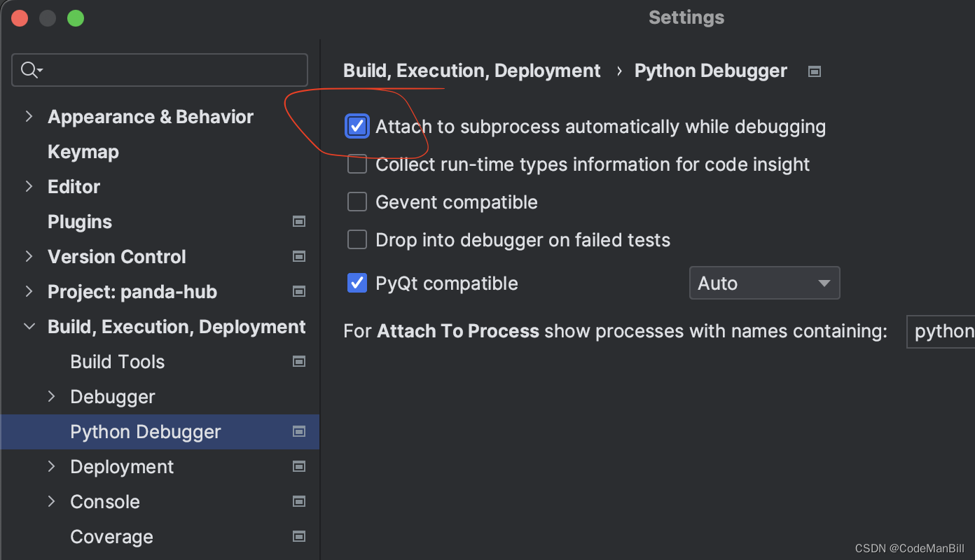
Task: Click the Build, Execution, Deployment breadcrumb
Action: (472, 71)
